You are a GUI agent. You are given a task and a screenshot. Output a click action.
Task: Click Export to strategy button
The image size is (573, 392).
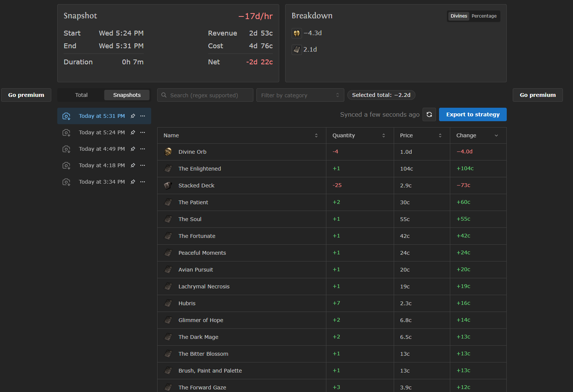[x=473, y=114]
